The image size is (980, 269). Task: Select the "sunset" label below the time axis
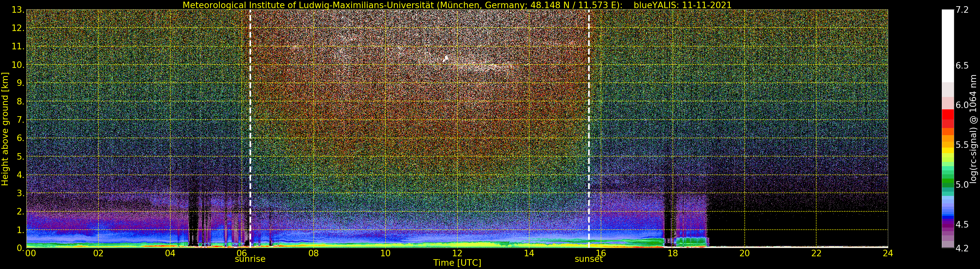(588, 259)
